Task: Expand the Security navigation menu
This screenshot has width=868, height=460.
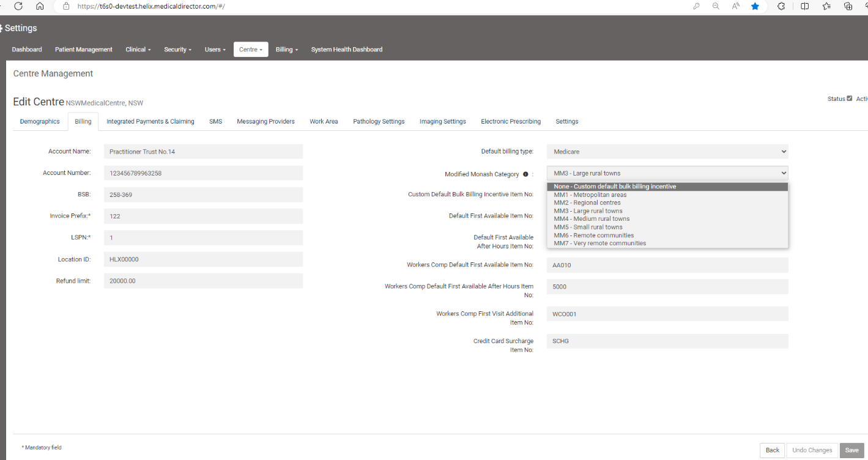Action: click(x=177, y=50)
